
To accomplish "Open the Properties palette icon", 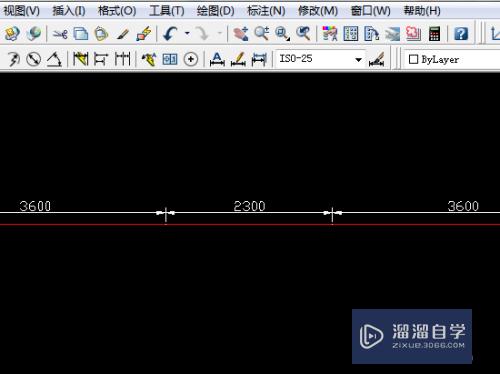I will [330, 34].
